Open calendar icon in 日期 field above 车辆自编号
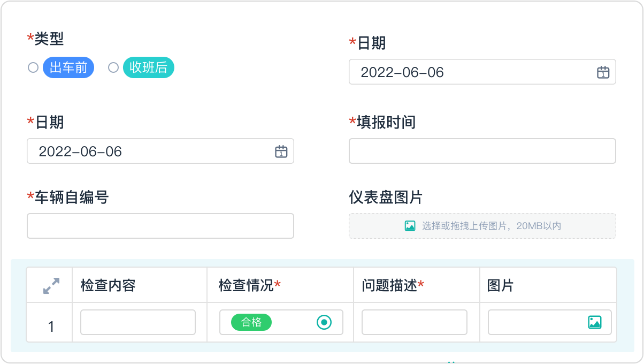644x364 pixels. point(281,151)
